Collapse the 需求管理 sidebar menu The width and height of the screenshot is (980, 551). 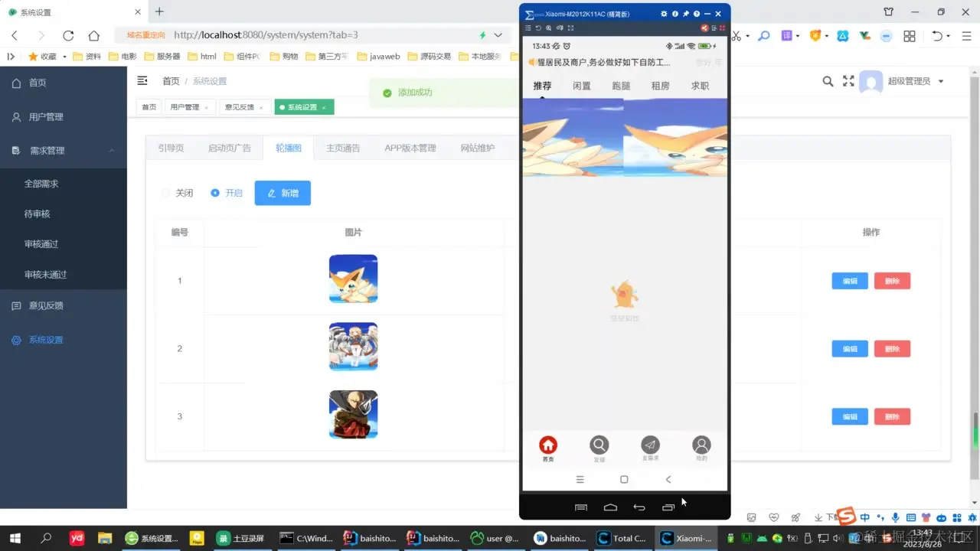click(x=64, y=151)
